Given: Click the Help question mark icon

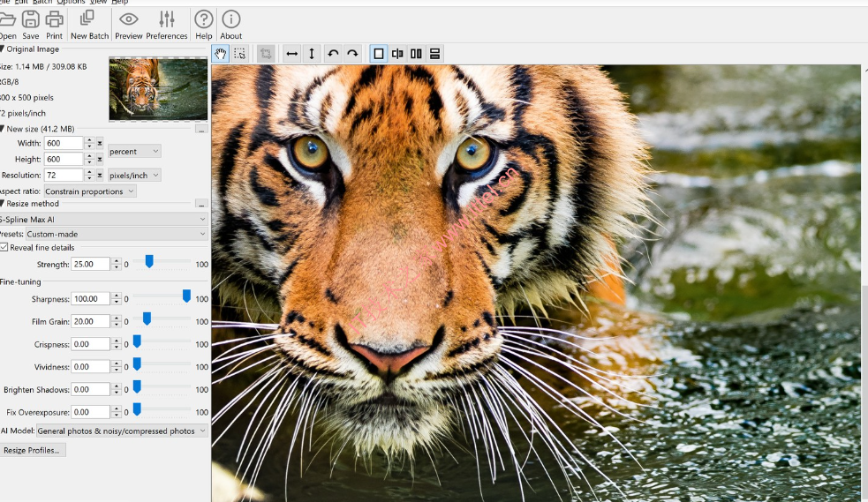Looking at the screenshot, I should pyautogui.click(x=204, y=20).
